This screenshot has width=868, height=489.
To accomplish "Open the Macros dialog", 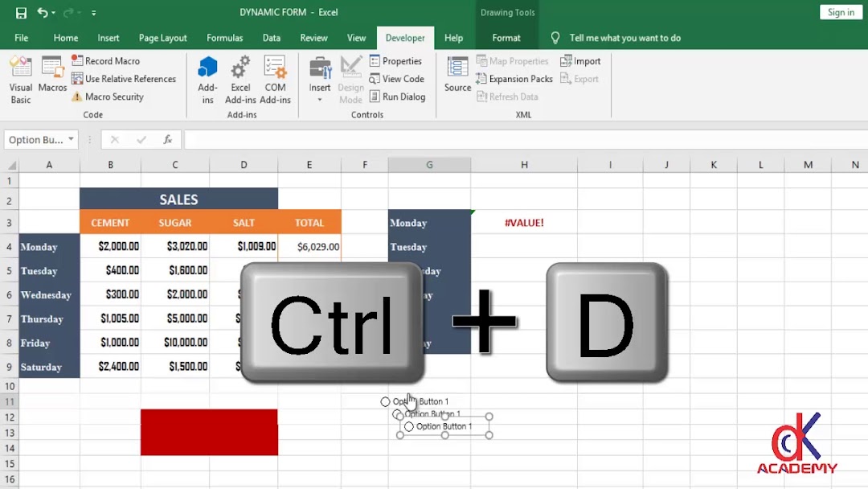I will click(52, 74).
